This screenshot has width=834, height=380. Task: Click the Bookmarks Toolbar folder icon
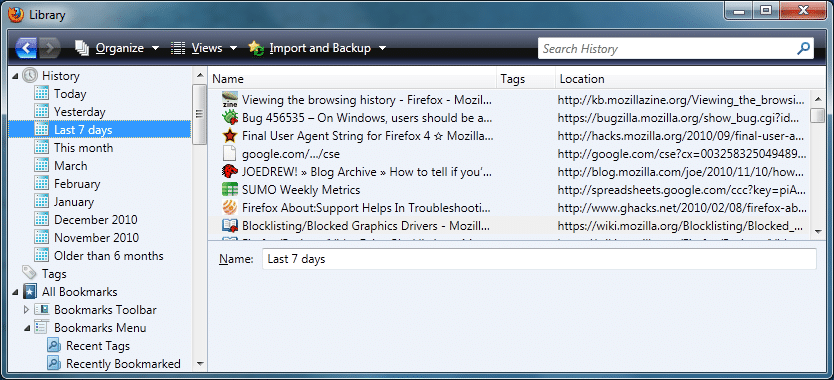42,310
